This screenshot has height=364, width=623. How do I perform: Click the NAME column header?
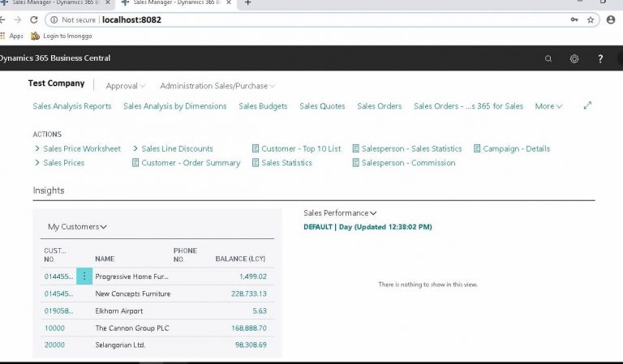[105, 259]
